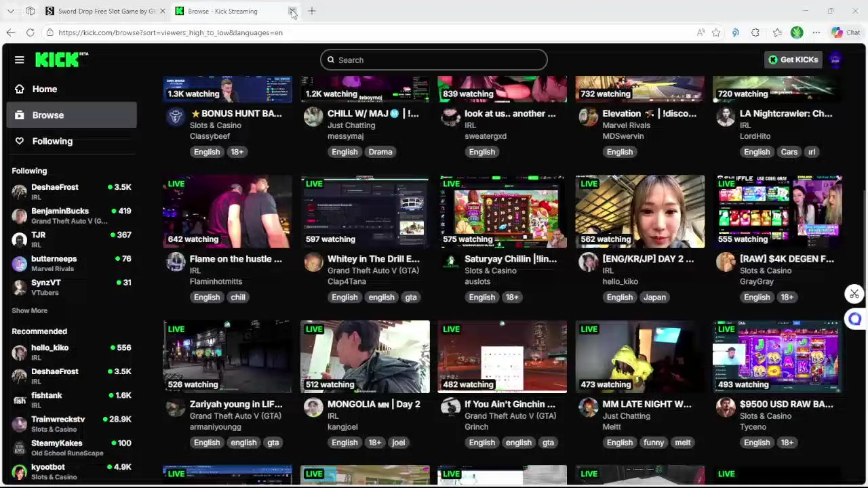Open If You Ain't Ginchin stream thumbnail
Image resolution: width=868 pixels, height=488 pixels.
click(x=502, y=357)
